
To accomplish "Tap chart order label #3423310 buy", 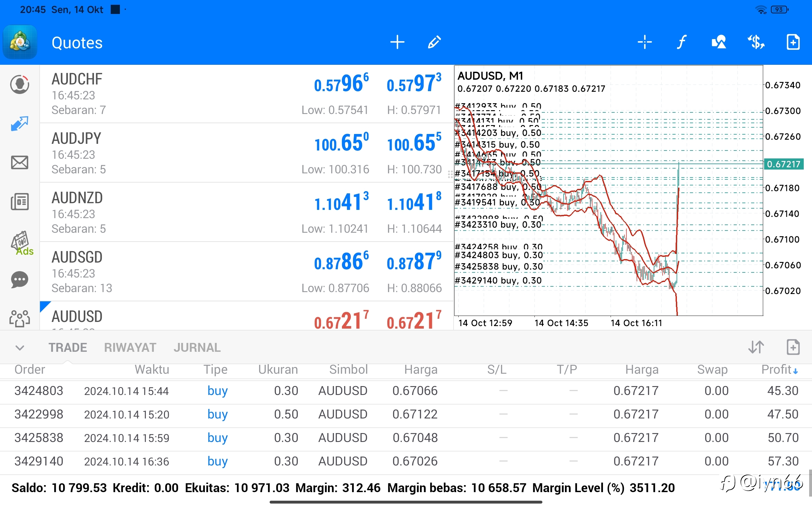I will click(x=498, y=224).
